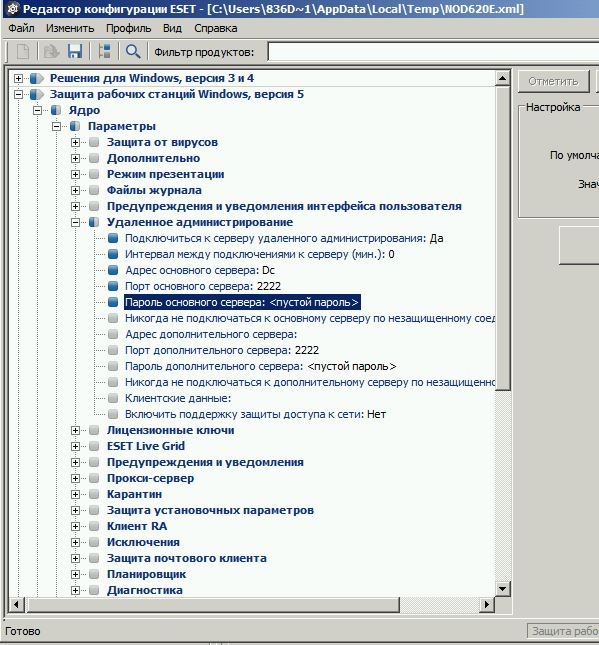Click the New document toolbar icon
Screen dimensions: 599x645
(x=23, y=51)
